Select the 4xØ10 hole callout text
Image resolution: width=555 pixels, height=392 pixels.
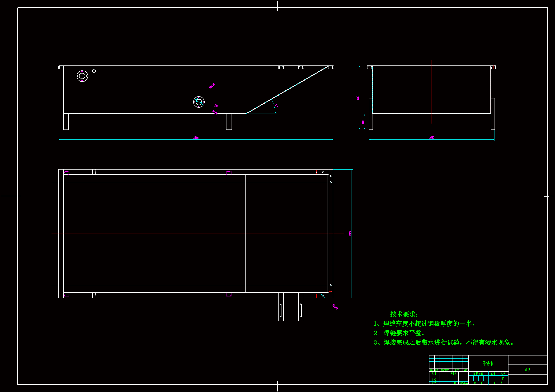[212, 86]
